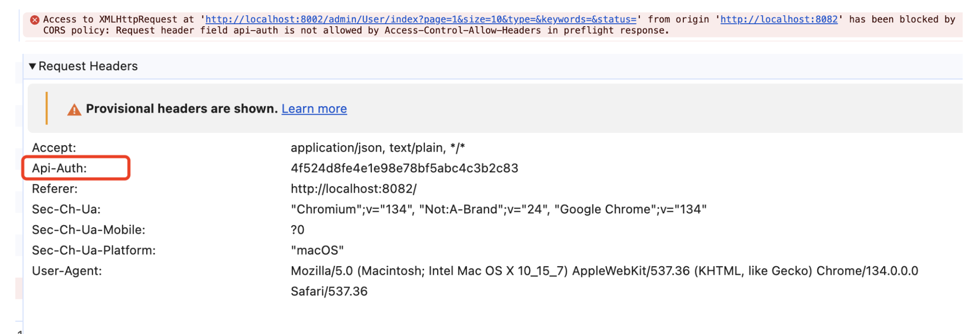Click the Referer value http://localhost:8082/

click(x=354, y=189)
